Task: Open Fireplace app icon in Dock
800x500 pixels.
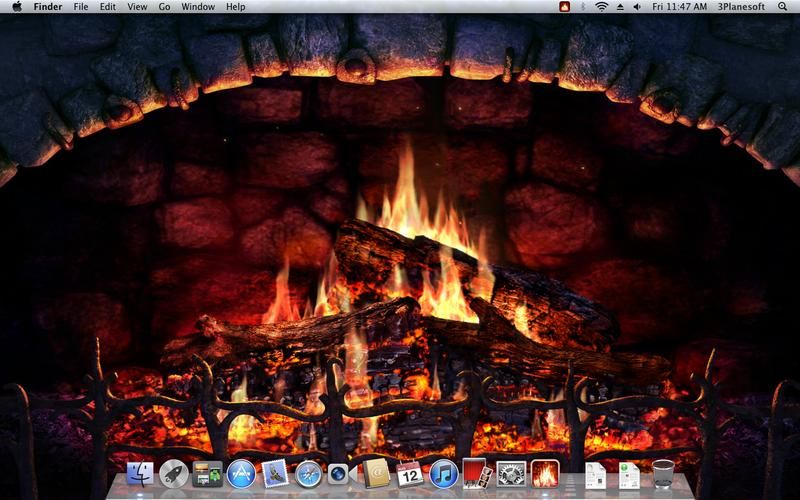Action: coord(545,474)
